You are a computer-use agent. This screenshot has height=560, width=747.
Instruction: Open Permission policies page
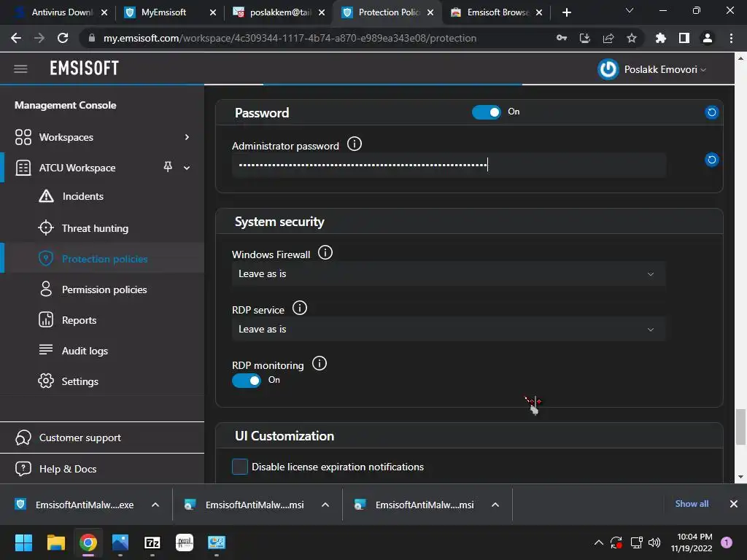click(x=103, y=289)
